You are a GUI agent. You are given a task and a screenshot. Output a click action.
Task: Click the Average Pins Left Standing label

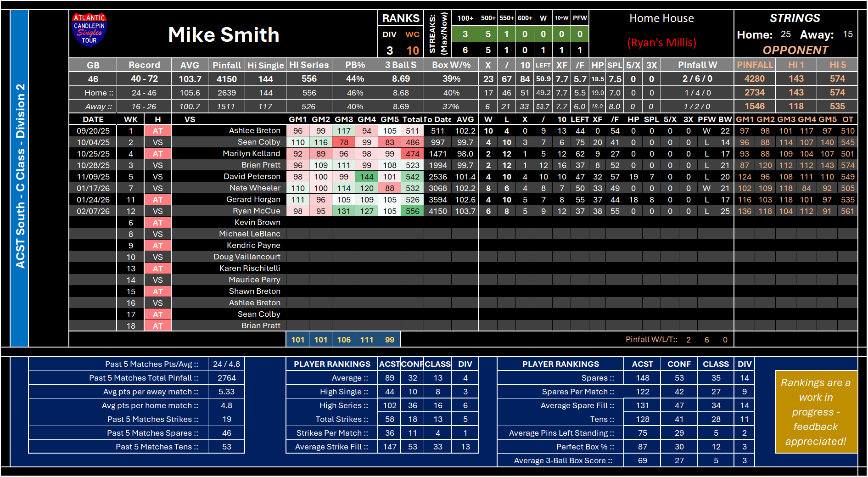point(561,433)
